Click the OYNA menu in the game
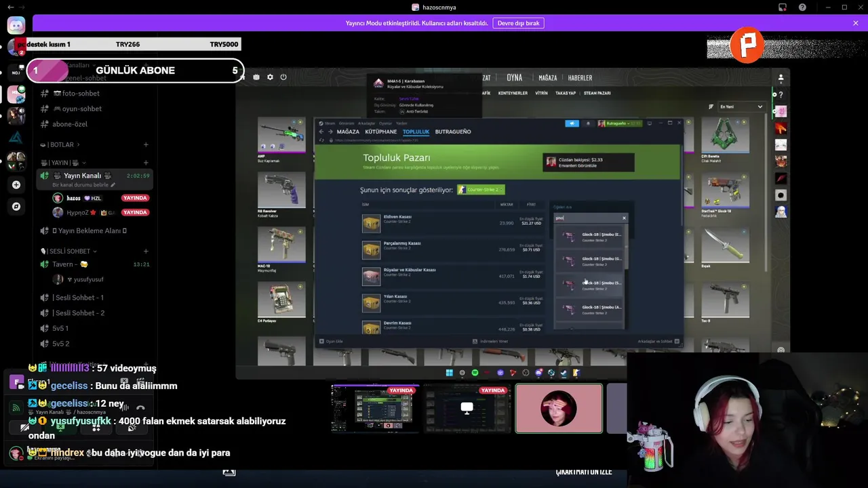This screenshot has width=868, height=488. [515, 78]
